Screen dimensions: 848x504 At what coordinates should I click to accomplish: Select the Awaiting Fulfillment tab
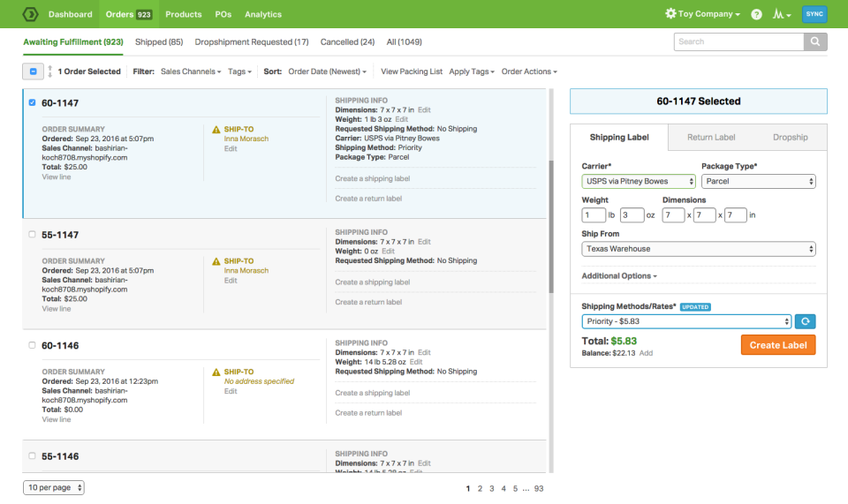click(x=73, y=42)
